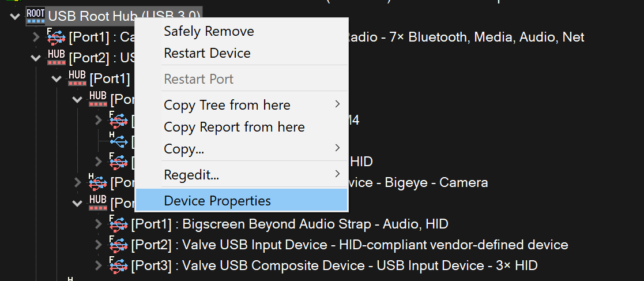Open Device Properties from the context menu

(x=217, y=201)
